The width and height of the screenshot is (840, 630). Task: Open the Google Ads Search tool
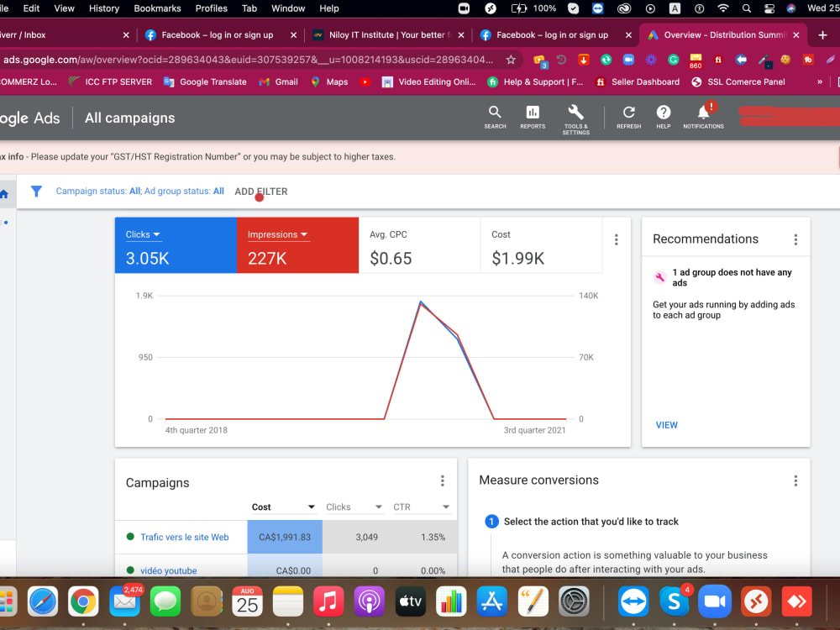tap(495, 117)
